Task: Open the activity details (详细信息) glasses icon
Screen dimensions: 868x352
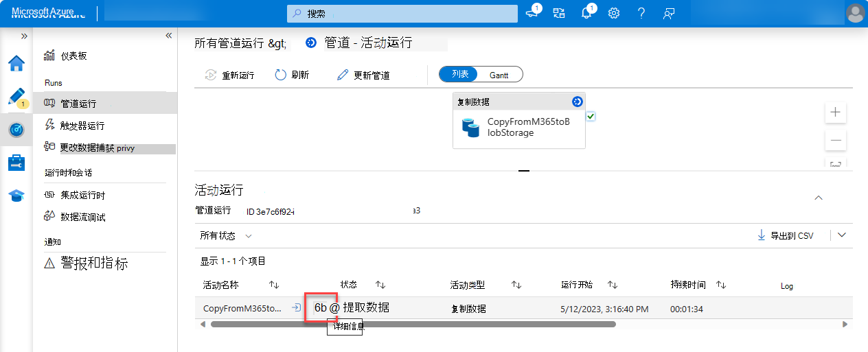Action: click(x=321, y=307)
